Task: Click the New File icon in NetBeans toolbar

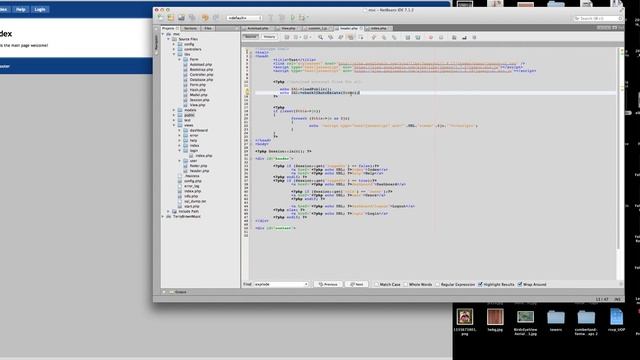Action: coord(160,18)
